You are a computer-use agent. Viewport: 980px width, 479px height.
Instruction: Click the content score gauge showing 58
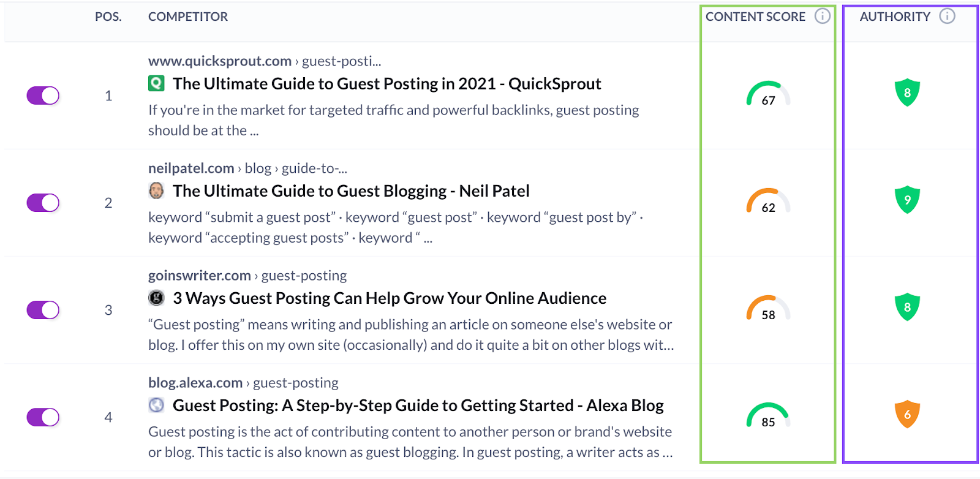[768, 308]
